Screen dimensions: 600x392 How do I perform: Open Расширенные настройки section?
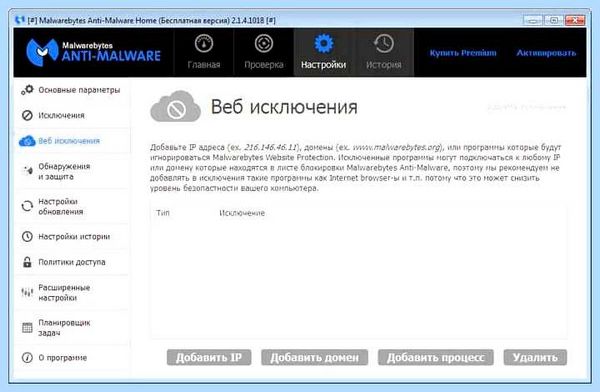pos(72,292)
